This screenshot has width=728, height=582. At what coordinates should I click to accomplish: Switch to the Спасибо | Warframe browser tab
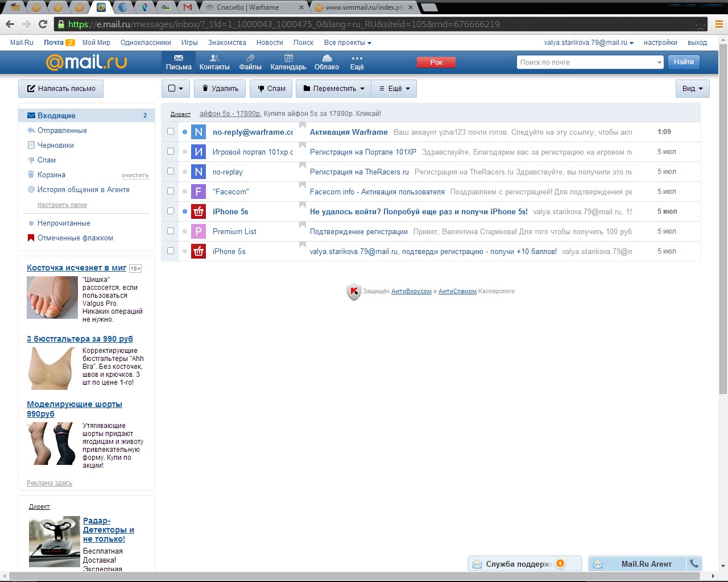254,7
